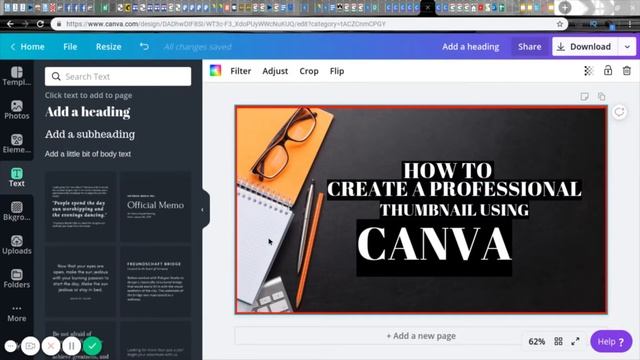Select the Text sidebar panel
Screen dimensions: 640x360
pos(17,177)
